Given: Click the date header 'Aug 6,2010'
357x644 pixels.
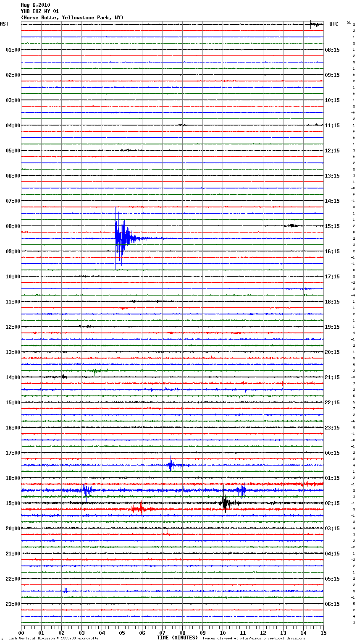Looking at the screenshot, I should (35, 5).
